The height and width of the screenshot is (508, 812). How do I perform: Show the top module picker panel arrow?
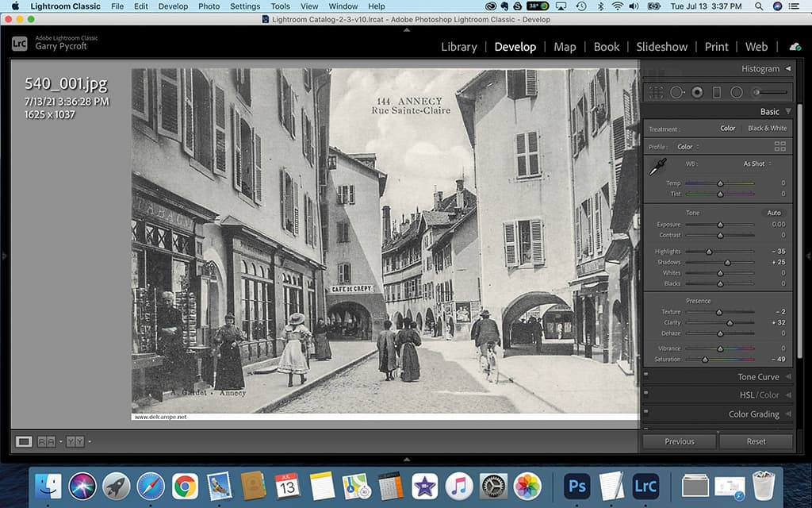pos(407,30)
